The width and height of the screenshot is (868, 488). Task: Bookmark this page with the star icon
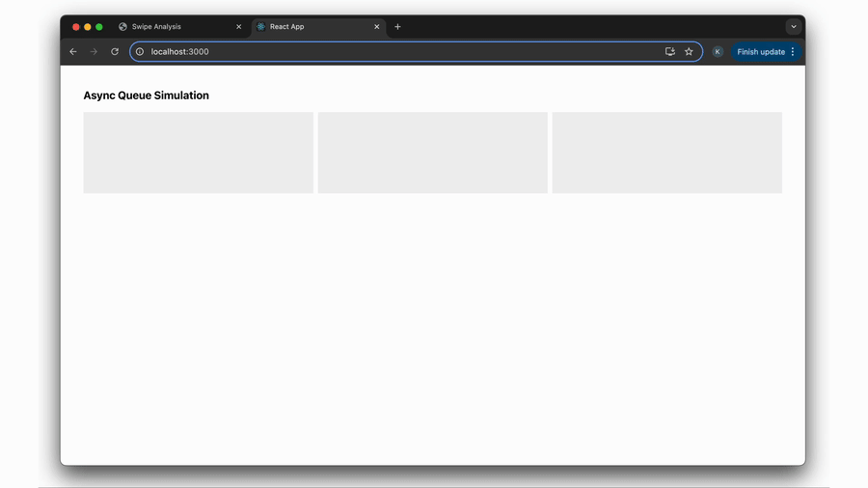[x=689, y=52]
